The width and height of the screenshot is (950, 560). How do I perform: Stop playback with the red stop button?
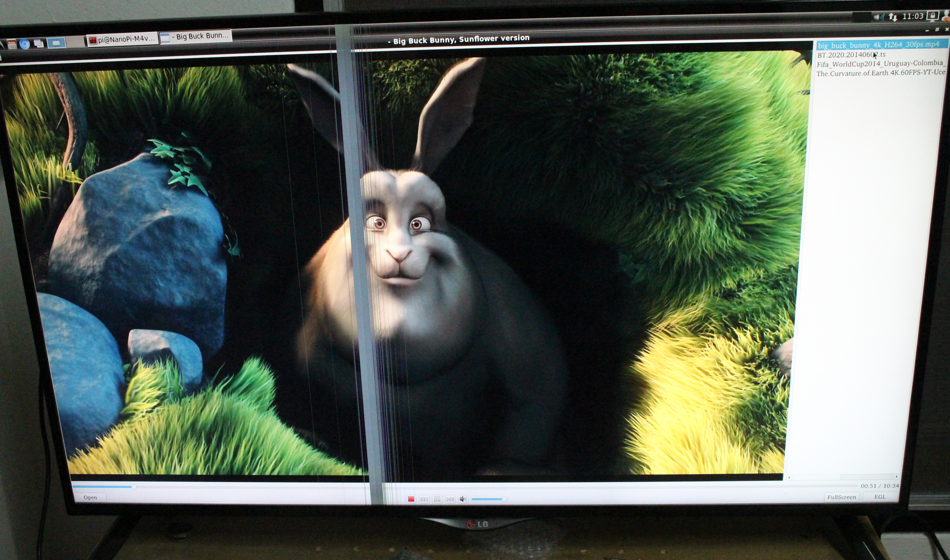(411, 499)
